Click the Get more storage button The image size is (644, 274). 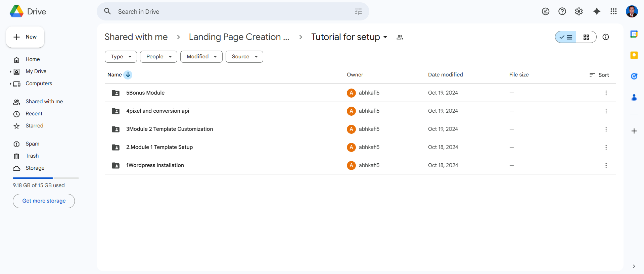coord(44,201)
